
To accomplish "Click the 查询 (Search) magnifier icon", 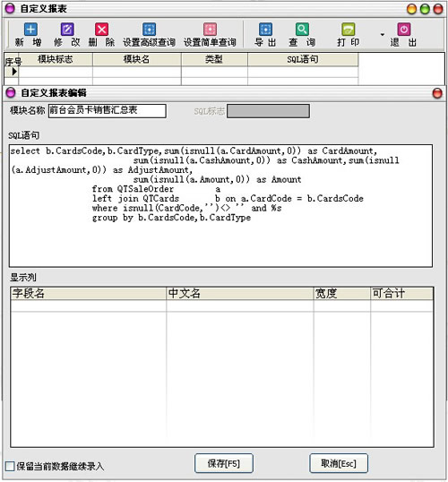I will [x=302, y=30].
